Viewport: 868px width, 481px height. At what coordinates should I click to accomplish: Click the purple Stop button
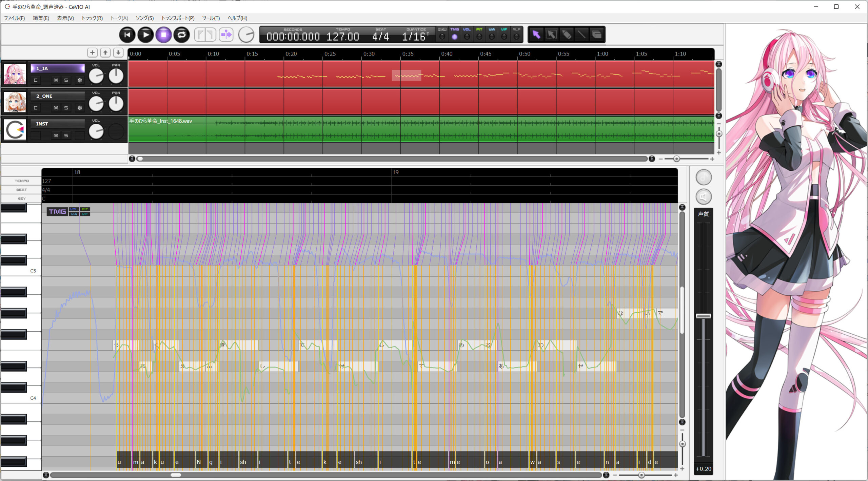[x=163, y=35]
